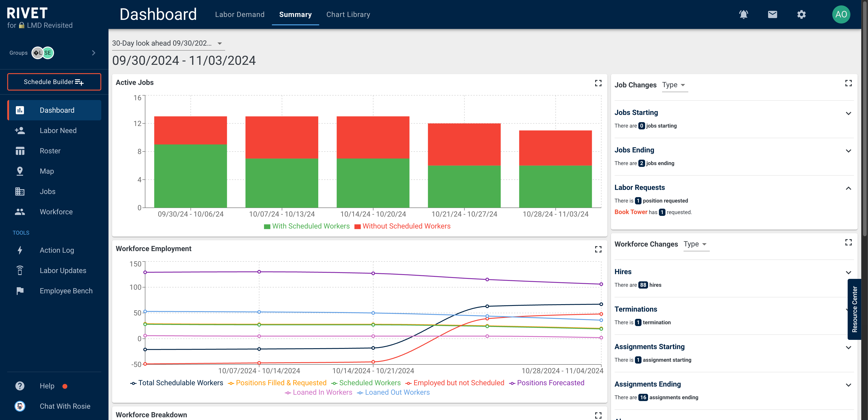Click the Jobs building icon

[20, 191]
